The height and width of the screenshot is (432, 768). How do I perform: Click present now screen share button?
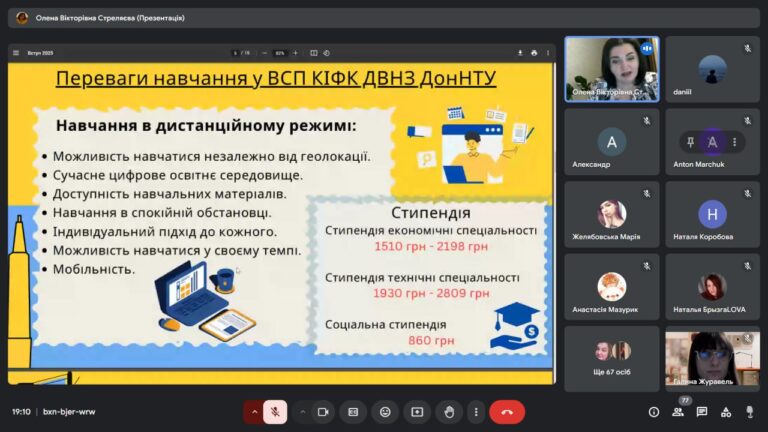(x=417, y=412)
